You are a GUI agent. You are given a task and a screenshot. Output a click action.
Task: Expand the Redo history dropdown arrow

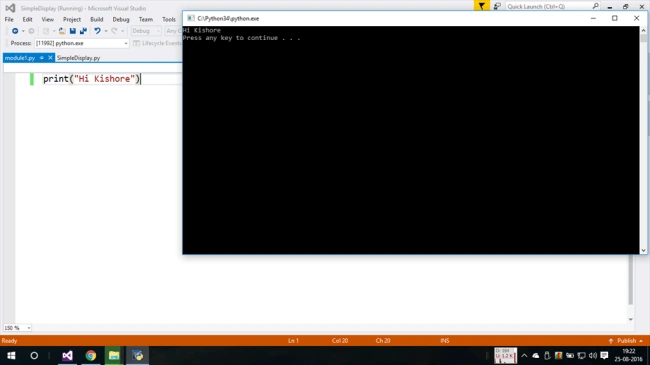point(122,31)
